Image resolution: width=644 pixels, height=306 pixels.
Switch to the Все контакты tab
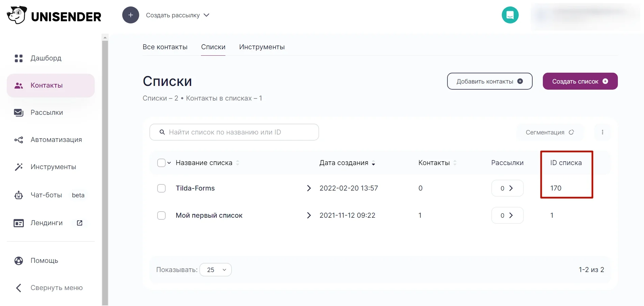pos(165,47)
